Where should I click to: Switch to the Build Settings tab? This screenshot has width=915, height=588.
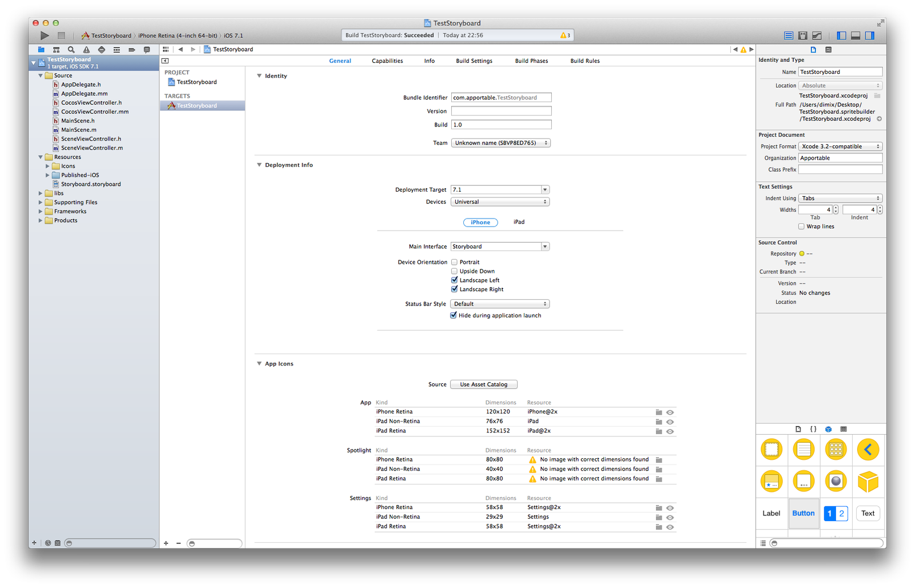point(474,61)
